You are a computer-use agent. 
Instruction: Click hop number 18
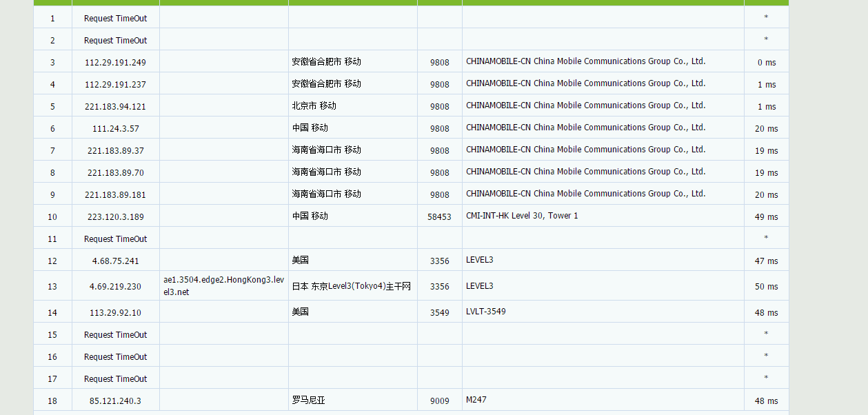coord(52,401)
